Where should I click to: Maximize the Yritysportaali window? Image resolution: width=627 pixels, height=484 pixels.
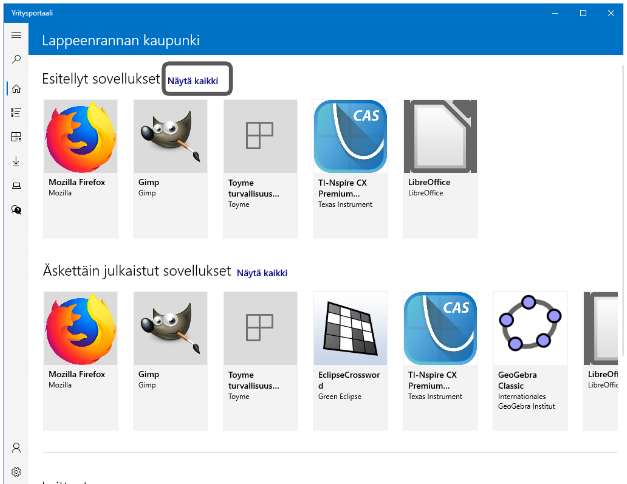583,13
